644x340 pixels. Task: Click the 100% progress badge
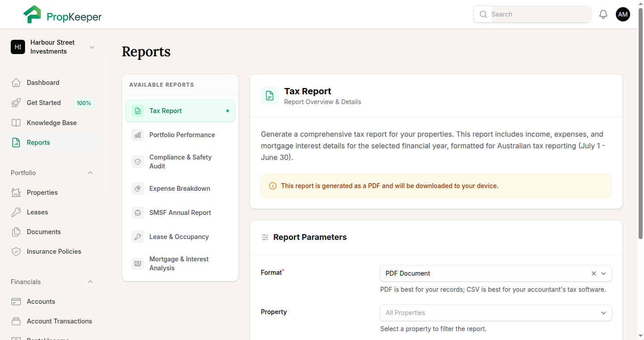[84, 103]
